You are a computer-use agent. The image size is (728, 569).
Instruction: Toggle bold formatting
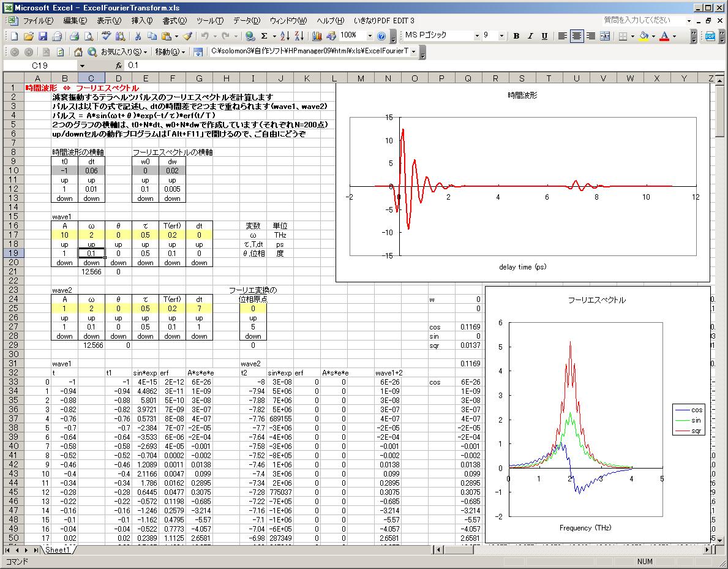coord(516,37)
